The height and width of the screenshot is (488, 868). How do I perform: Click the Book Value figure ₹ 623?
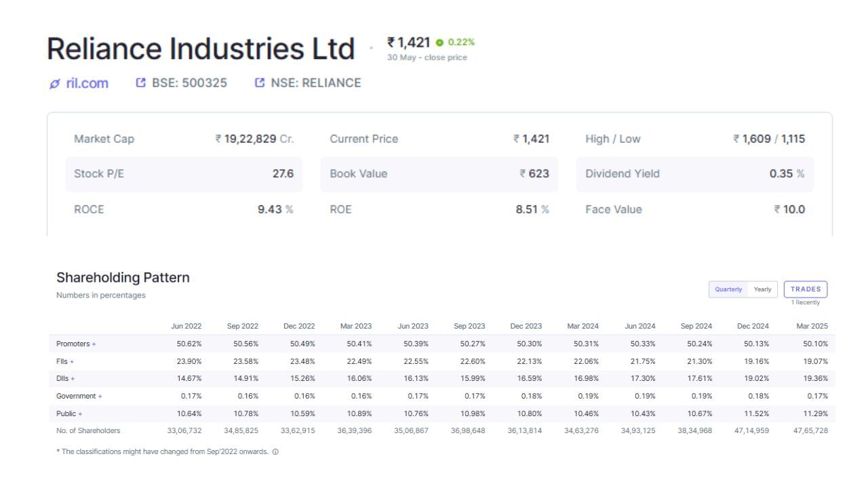click(x=534, y=174)
